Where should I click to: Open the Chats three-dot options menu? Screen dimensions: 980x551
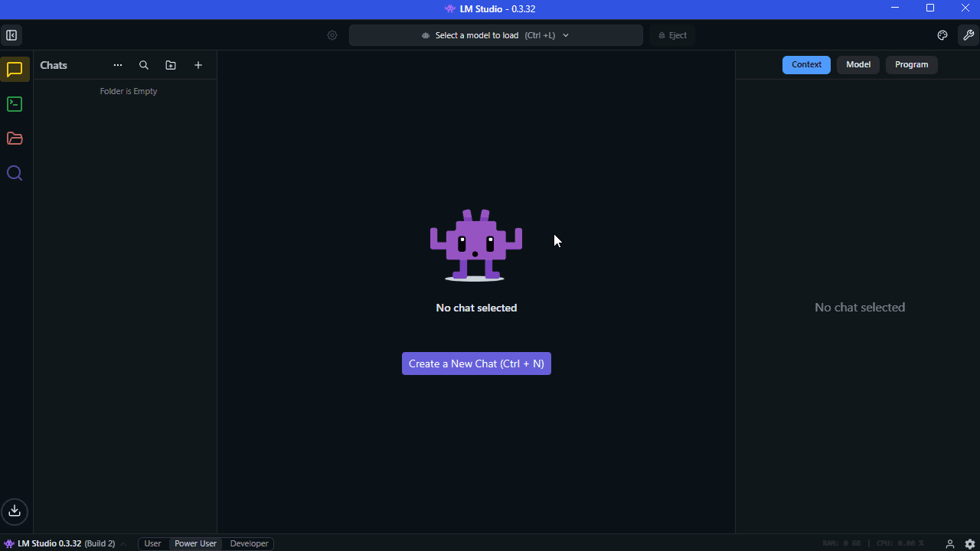click(118, 66)
